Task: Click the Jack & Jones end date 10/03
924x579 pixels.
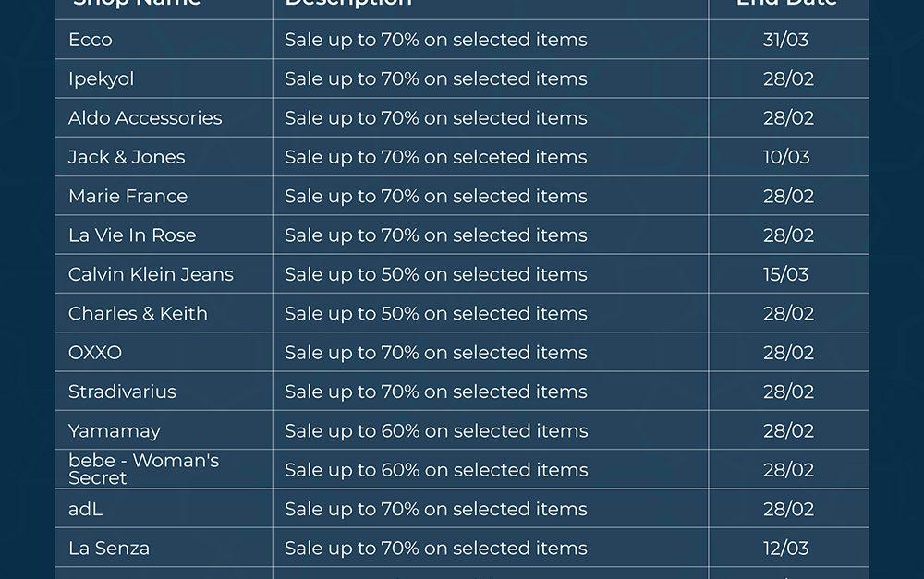Action: 786,157
